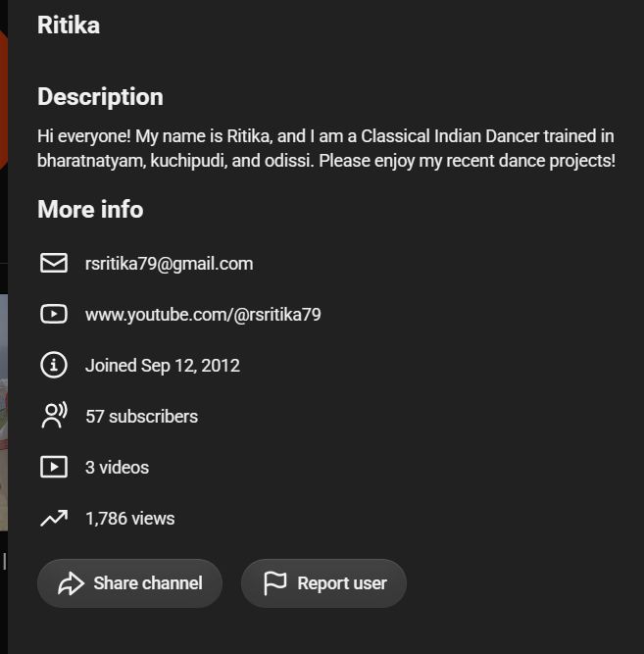Click the envelope email icon
644x654 pixels.
(x=54, y=263)
